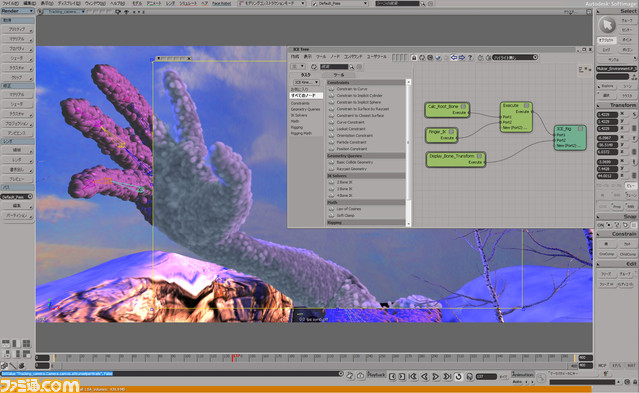The image size is (639, 393).
Task: Toggle Snap ON button
Action: (x=601, y=225)
